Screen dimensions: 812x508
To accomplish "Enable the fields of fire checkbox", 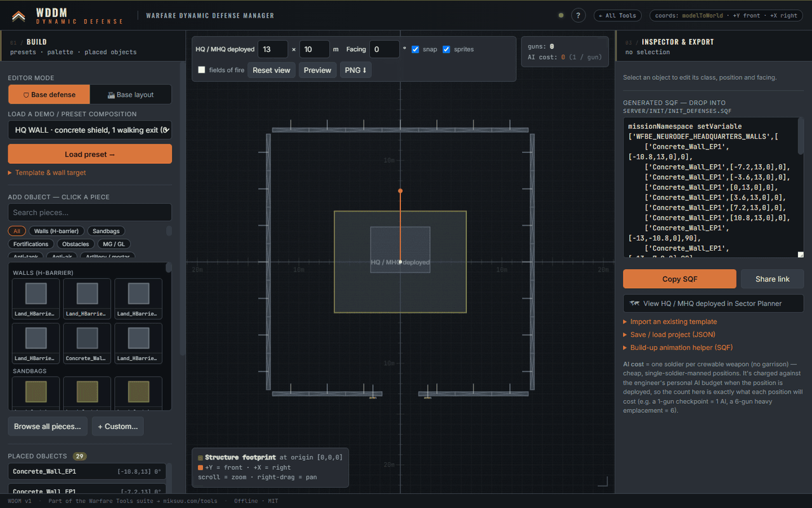I will (x=202, y=70).
